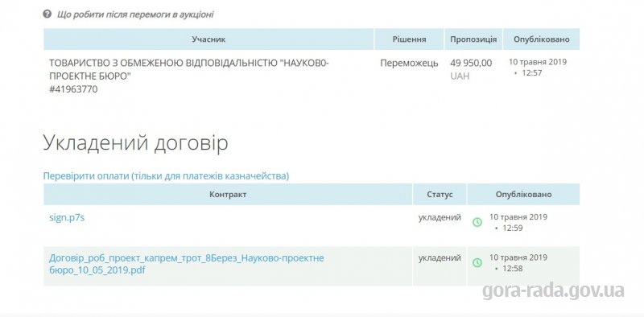Select 'Опубліковано' header in participant table
The height and width of the screenshot is (317, 644).
point(541,39)
